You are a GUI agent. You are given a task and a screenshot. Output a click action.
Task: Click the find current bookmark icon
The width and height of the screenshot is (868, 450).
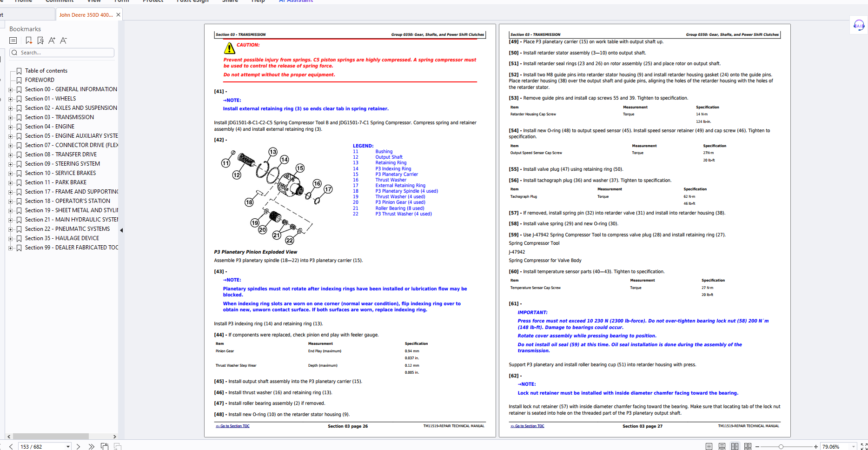tap(40, 40)
